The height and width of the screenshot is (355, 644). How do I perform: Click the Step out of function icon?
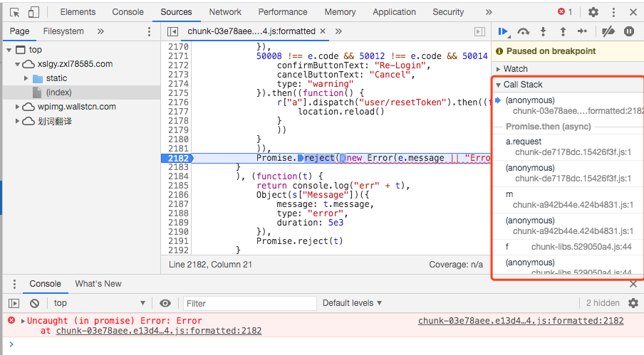pyautogui.click(x=563, y=31)
